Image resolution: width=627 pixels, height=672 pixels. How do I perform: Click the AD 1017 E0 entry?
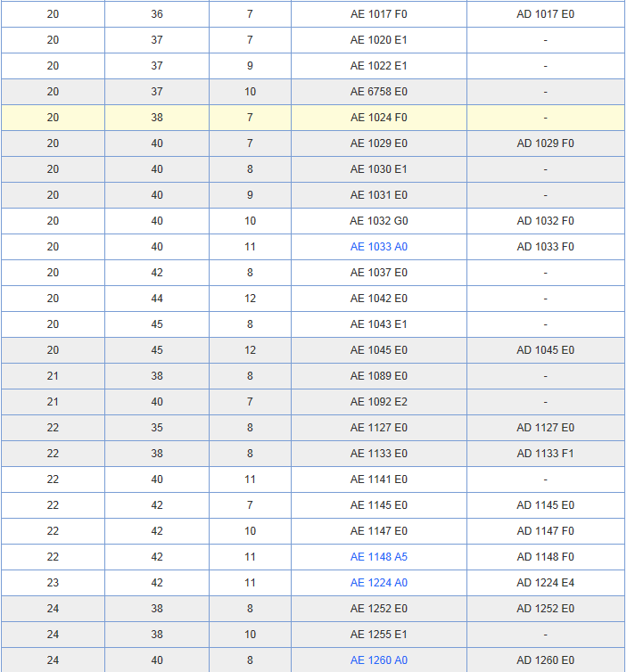tap(545, 14)
